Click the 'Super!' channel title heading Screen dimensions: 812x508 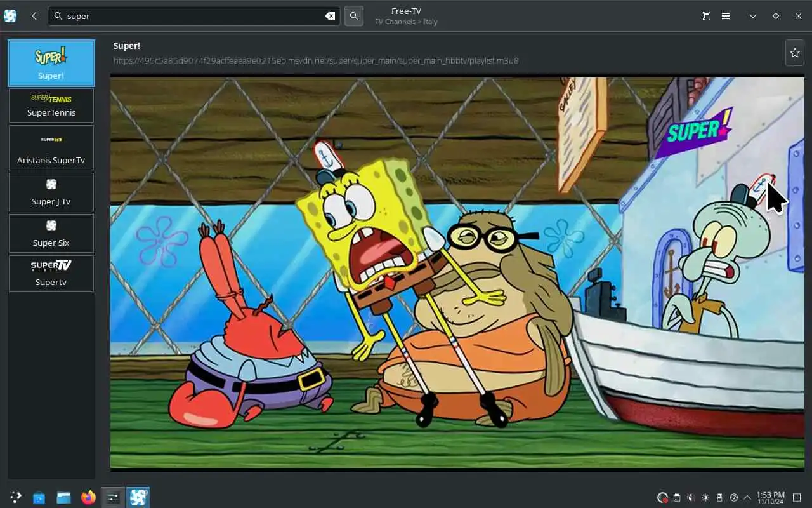pyautogui.click(x=127, y=46)
